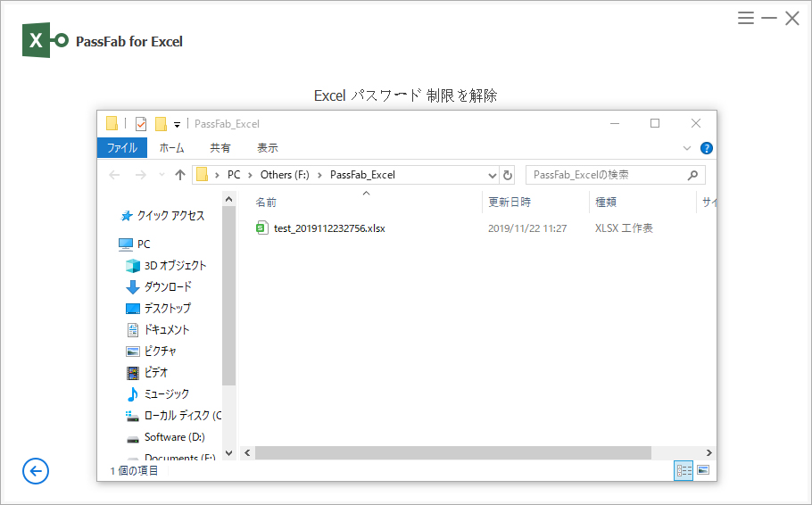The width and height of the screenshot is (812, 505).
Task: Select test_2019112232756.xlsx file
Action: click(329, 228)
